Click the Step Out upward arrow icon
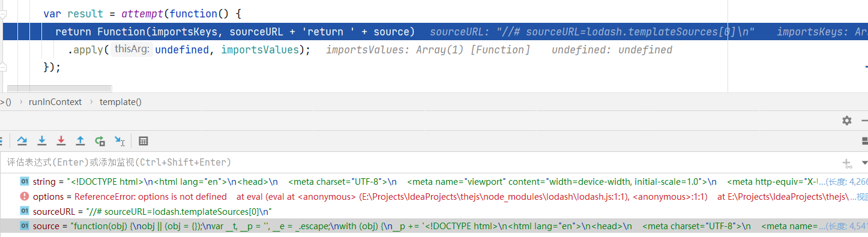Screen dimensions: 868x237 pyautogui.click(x=80, y=141)
